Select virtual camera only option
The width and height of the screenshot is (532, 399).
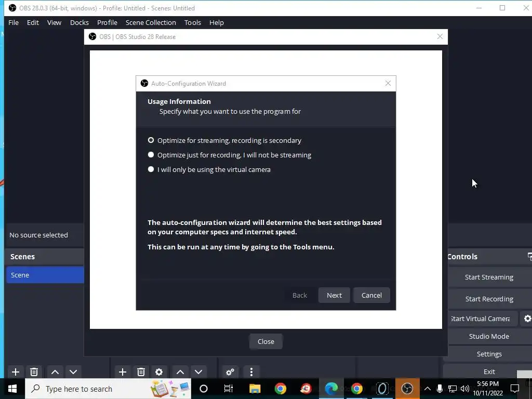click(x=209, y=170)
